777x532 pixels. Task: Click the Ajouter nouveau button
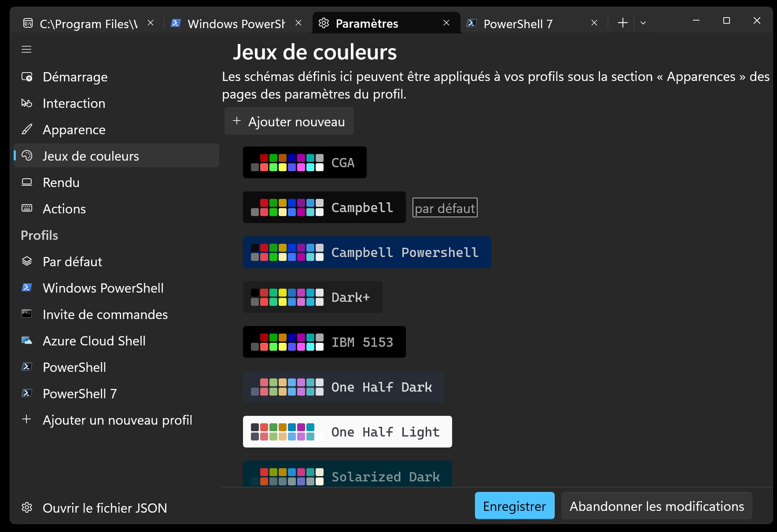pos(289,121)
